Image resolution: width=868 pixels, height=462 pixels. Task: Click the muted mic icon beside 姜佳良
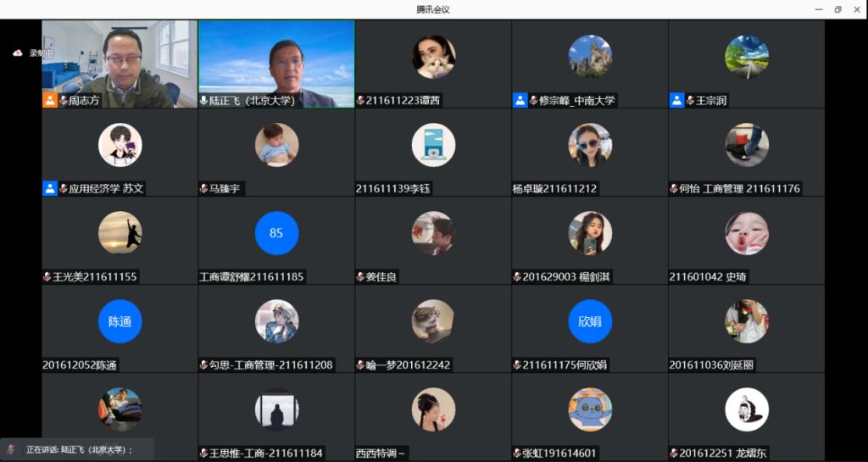(360, 276)
